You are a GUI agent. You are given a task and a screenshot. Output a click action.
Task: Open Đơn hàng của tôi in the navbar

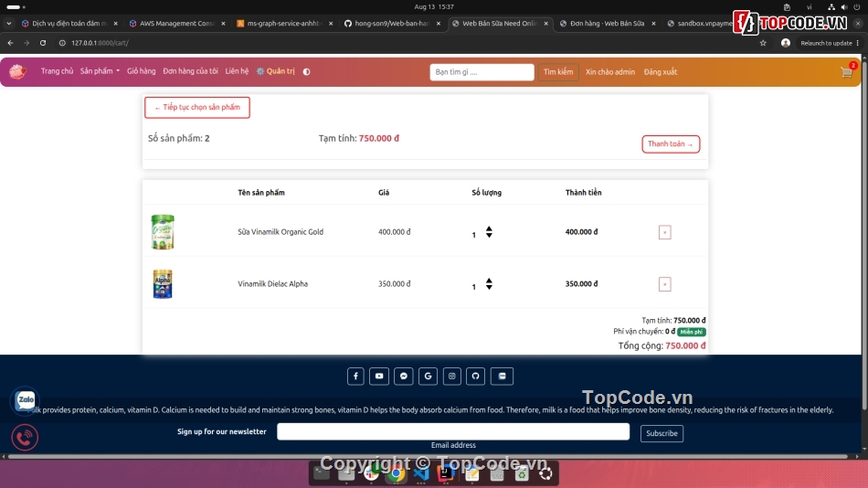(x=190, y=71)
